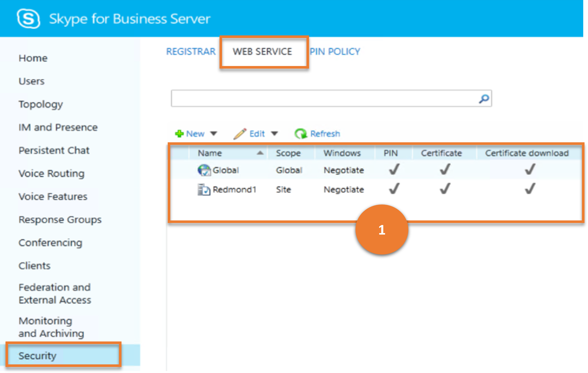Click the green Refresh arrow icon
Viewport: 588px width, 373px height.
point(301,134)
